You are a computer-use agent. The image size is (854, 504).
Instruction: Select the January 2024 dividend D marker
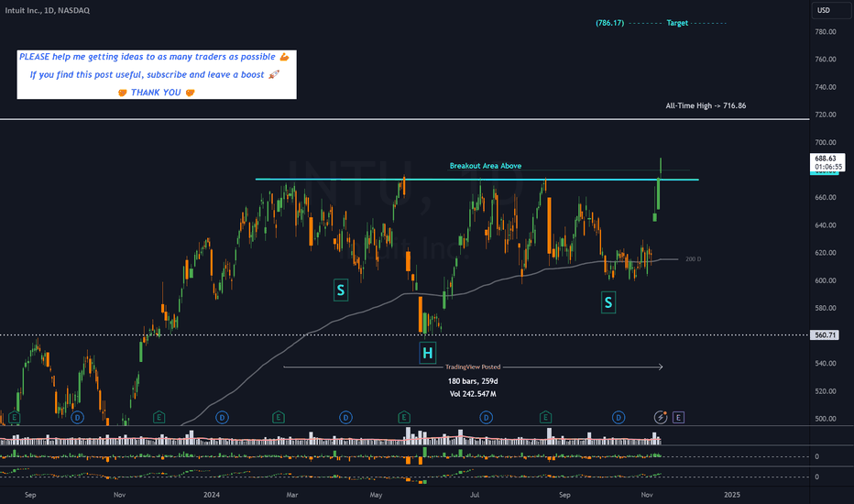tap(222, 418)
